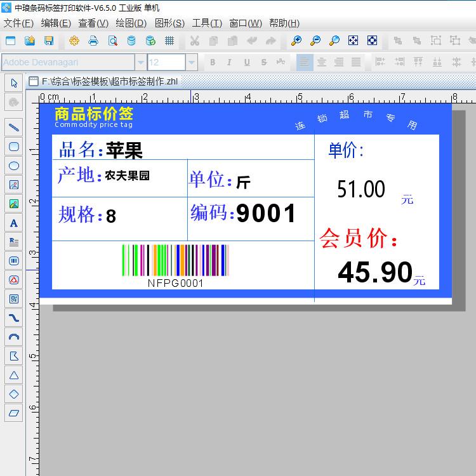Expand the font size dropdown arrow
This screenshot has height=476, width=476.
pyautogui.click(x=192, y=62)
